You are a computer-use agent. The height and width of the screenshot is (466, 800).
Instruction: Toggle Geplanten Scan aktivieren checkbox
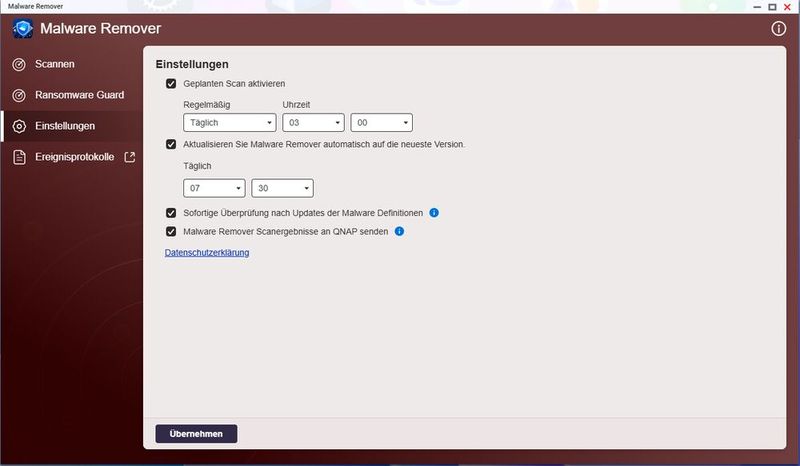(171, 84)
